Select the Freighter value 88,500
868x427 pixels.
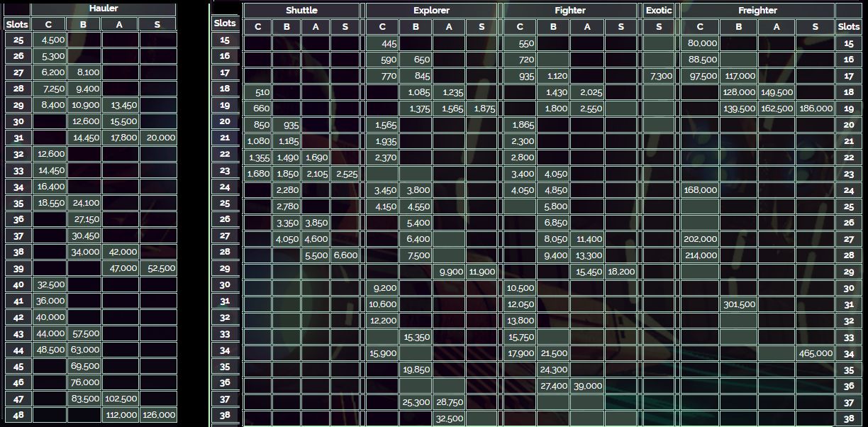point(700,60)
